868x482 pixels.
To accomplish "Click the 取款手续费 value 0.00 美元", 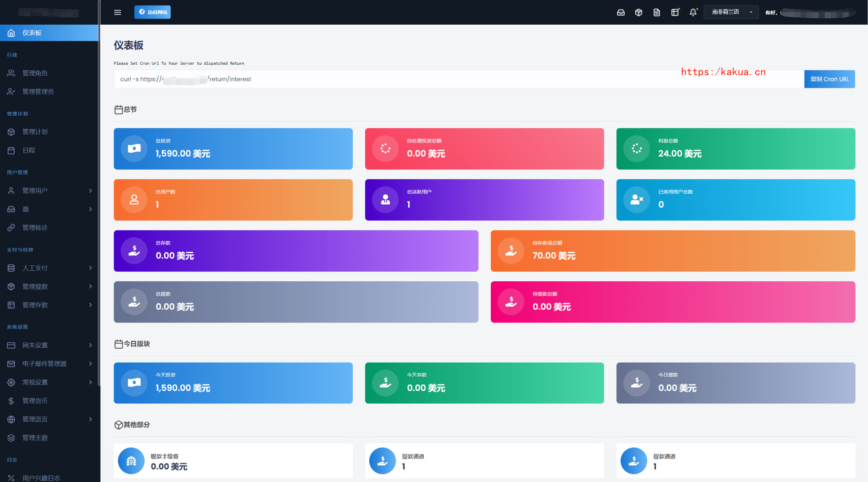I will (x=169, y=467).
